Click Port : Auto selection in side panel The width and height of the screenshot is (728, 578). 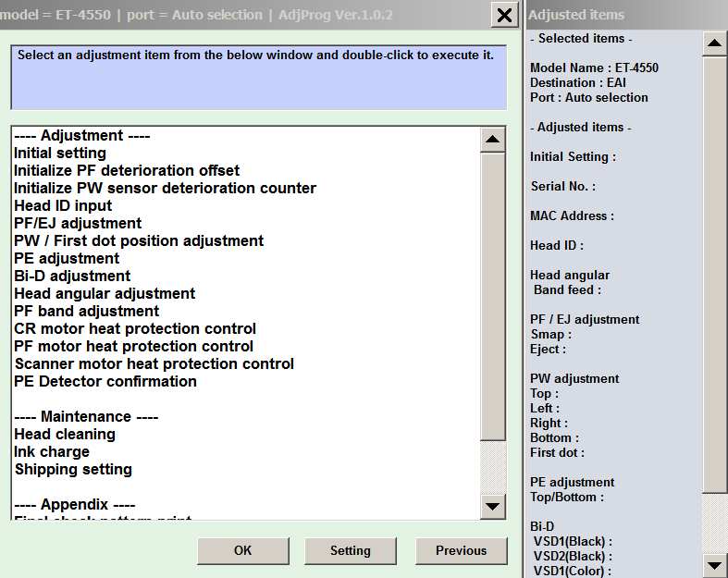588,97
